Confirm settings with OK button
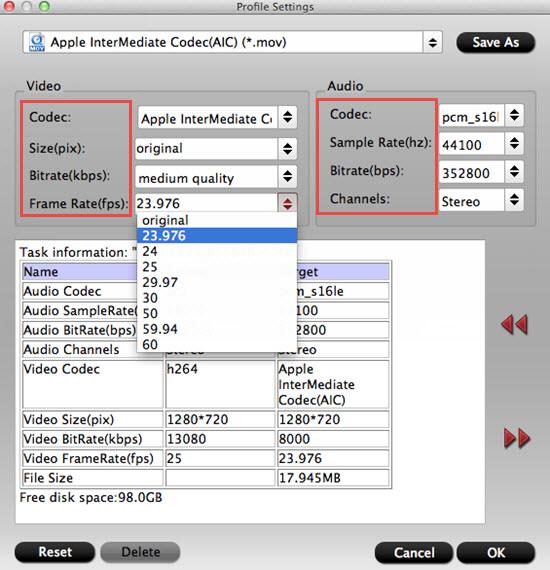Screen dimensions: 550x570 click(496, 553)
